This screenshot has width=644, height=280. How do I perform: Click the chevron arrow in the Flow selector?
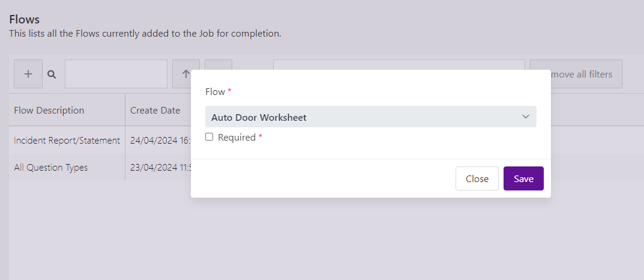point(525,117)
